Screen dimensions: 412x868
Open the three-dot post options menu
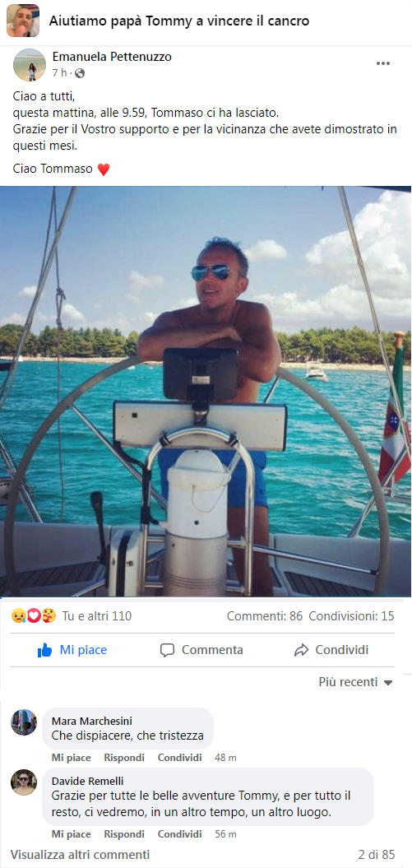click(x=383, y=63)
